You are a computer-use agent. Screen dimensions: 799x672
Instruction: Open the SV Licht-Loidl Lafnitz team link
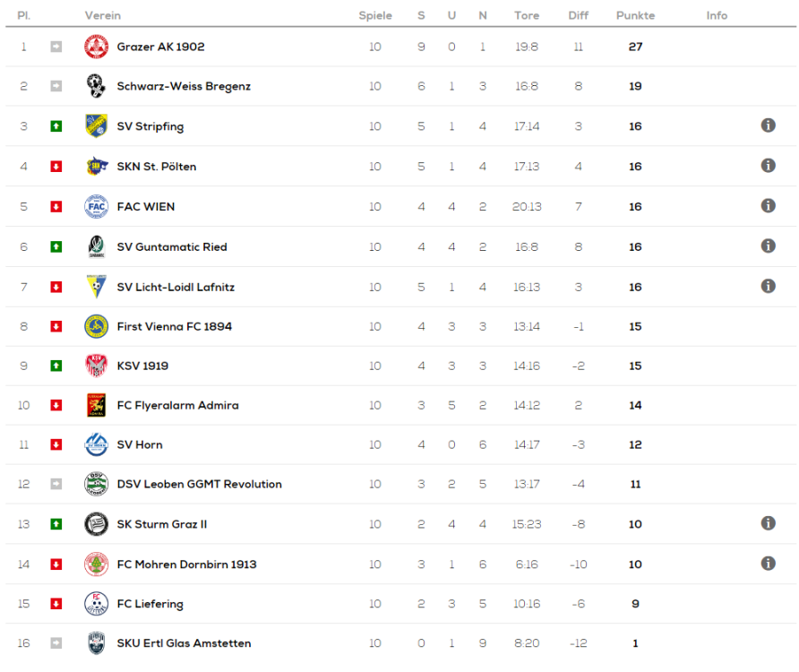point(176,288)
